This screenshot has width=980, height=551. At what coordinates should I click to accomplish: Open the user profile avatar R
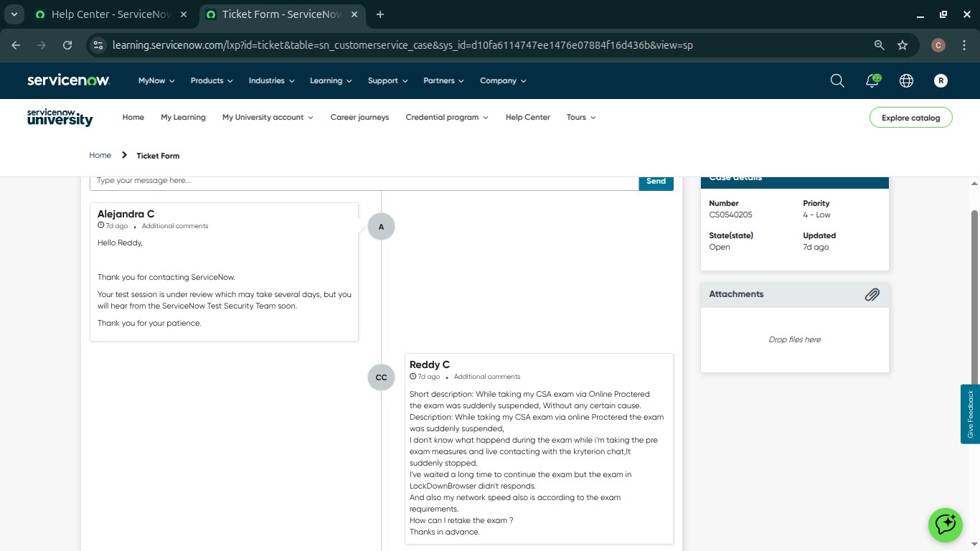pos(941,81)
